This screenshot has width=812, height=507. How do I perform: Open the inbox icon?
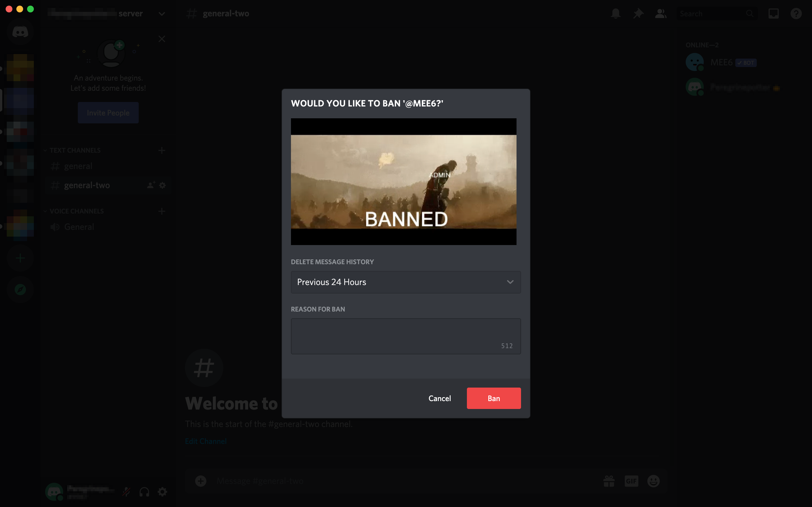pos(773,14)
